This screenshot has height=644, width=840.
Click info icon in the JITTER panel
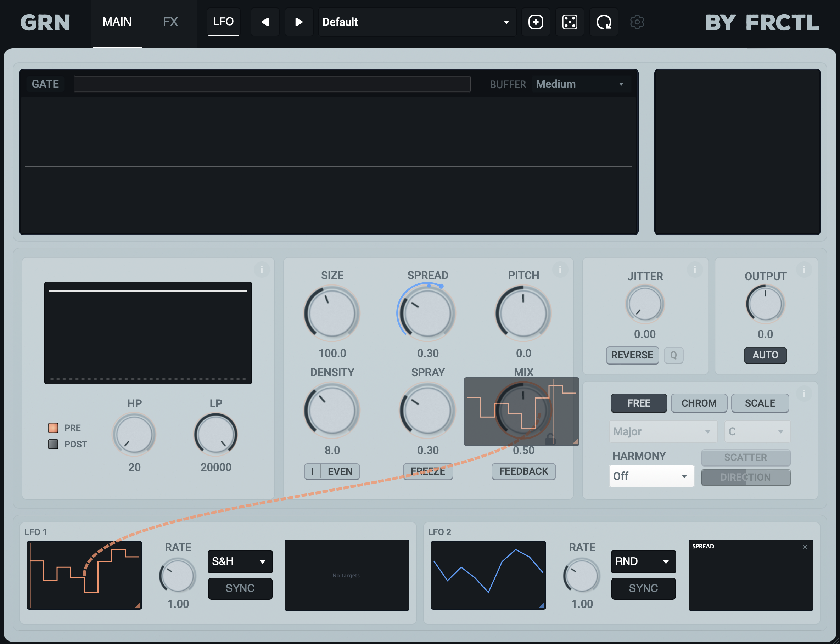(x=695, y=270)
